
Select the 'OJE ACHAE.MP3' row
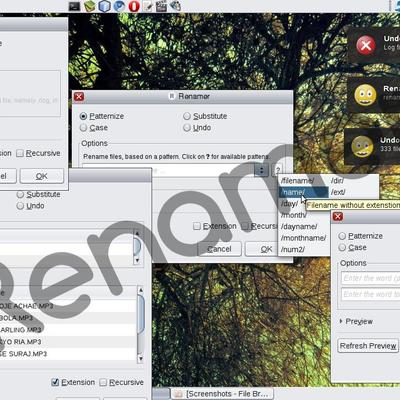point(68,306)
